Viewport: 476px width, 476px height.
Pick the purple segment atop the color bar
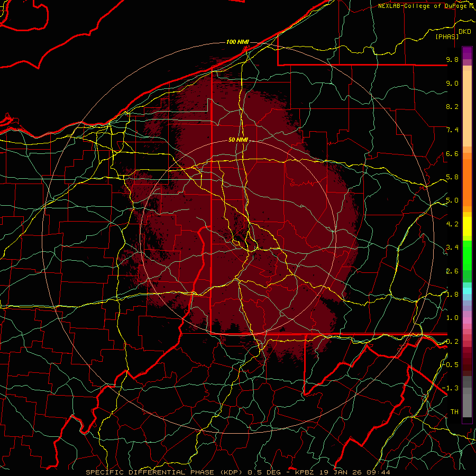pyautogui.click(x=467, y=53)
